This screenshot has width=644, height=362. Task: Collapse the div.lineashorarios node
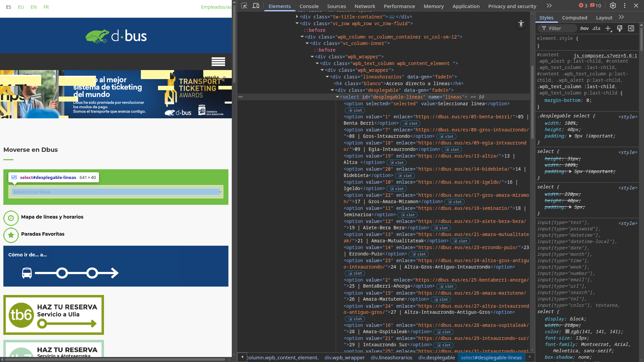[x=328, y=76]
